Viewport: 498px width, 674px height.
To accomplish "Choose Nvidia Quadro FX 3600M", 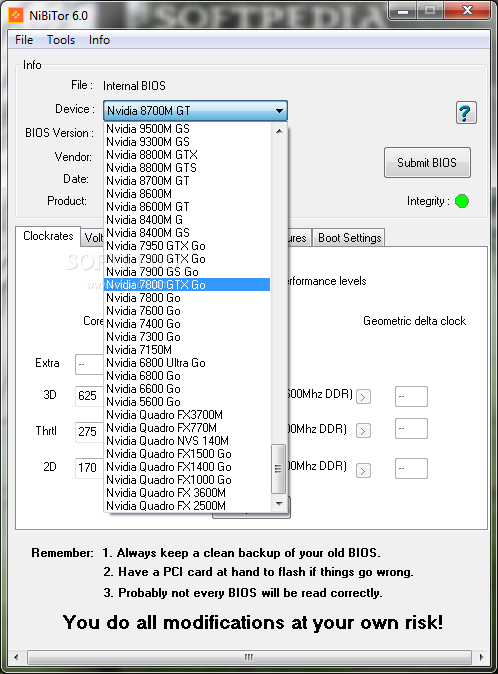I will [187, 493].
